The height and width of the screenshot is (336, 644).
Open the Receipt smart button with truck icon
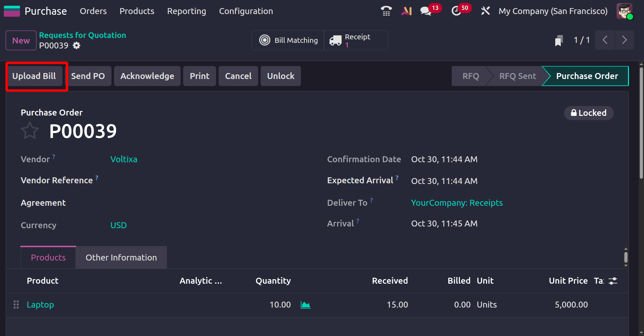(356, 40)
